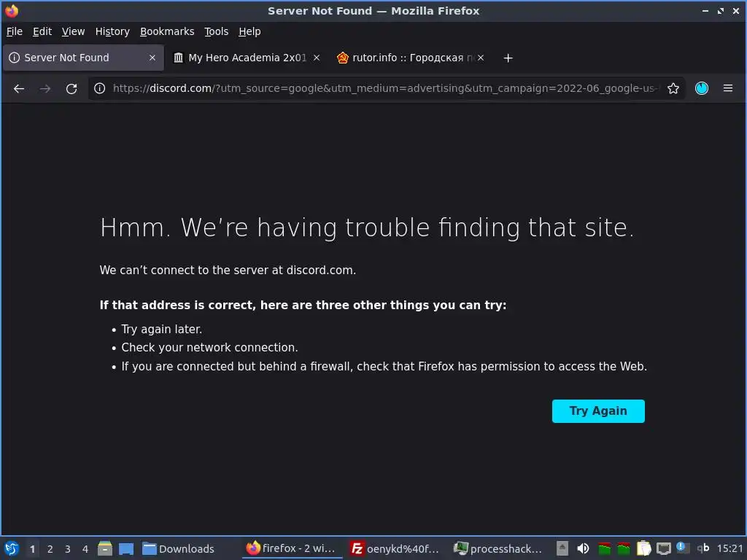Click the Try Again button
Screen dimensions: 747x560
click(x=598, y=411)
